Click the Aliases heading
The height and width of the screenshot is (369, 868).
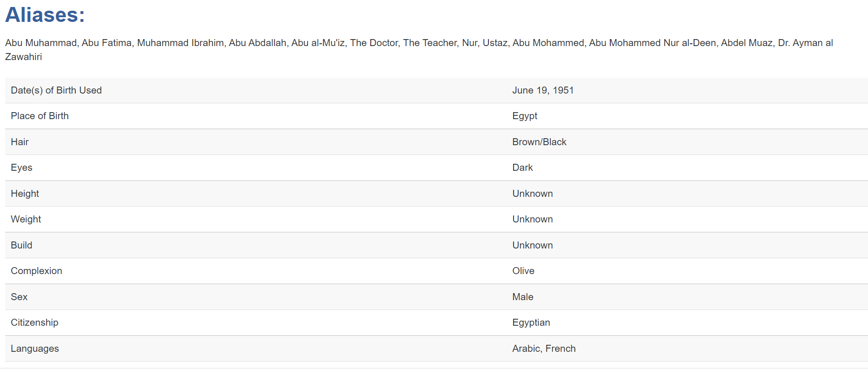coord(45,15)
